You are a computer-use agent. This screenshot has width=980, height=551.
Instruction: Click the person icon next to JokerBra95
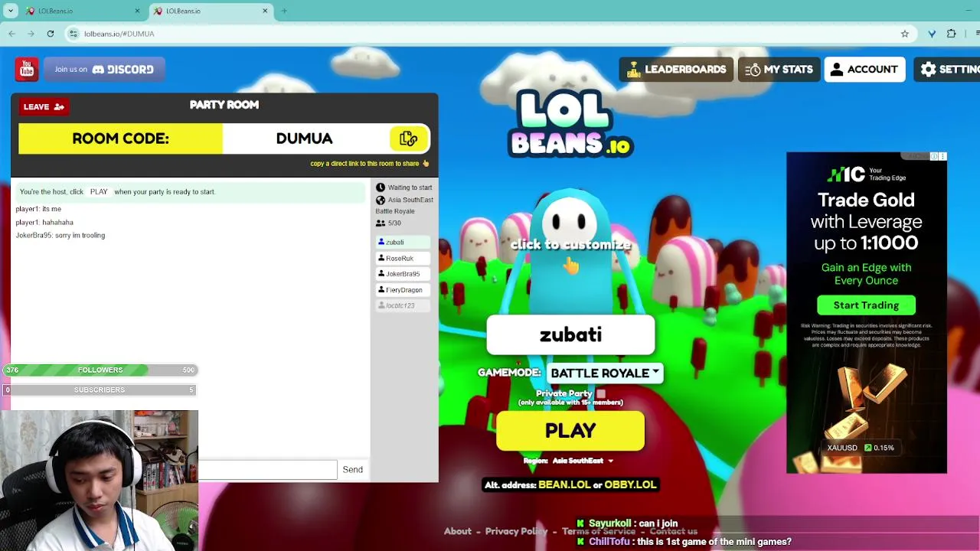point(381,274)
